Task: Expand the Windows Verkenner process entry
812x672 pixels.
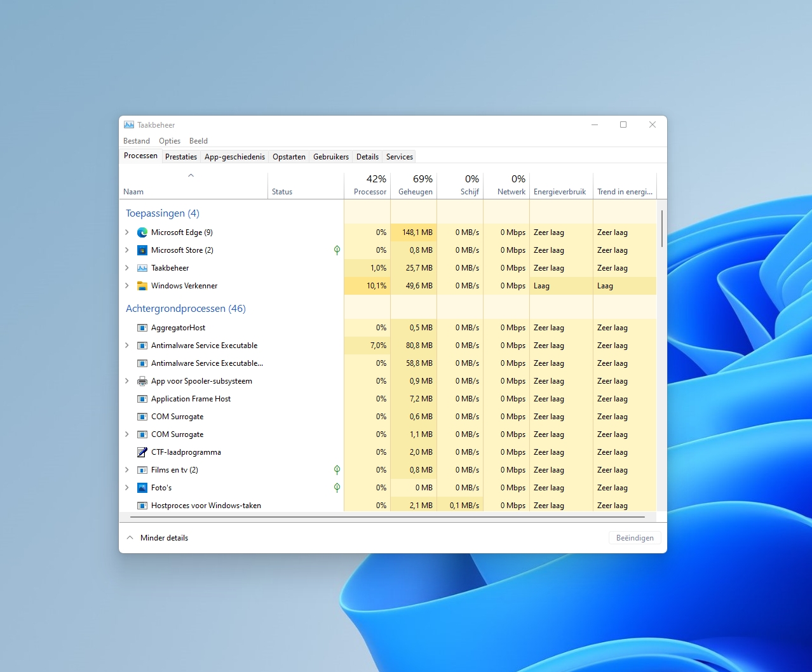Action: tap(127, 286)
